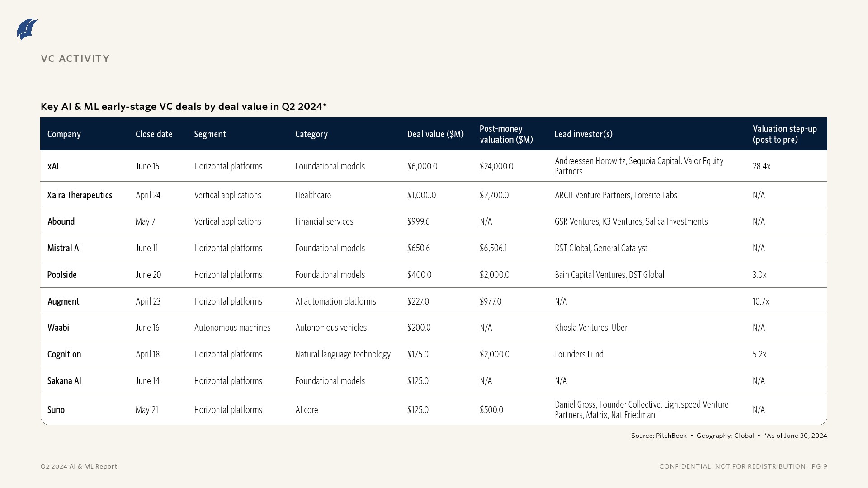Image resolution: width=868 pixels, height=488 pixels.
Task: Select the $24,000.0 post-money valuation cell
Action: [x=496, y=166]
